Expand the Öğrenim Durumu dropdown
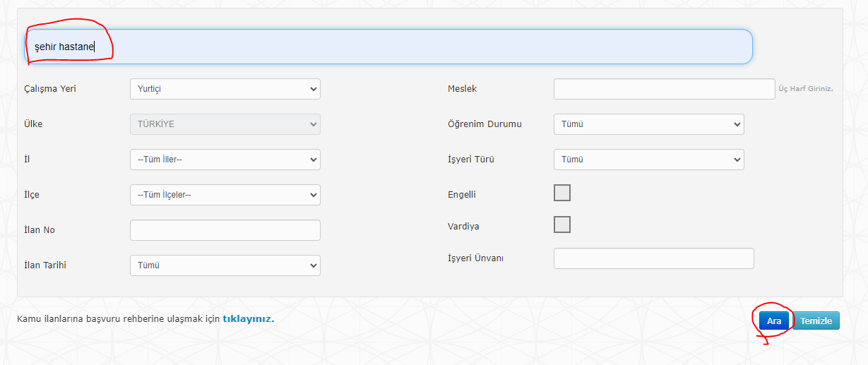Screen dimensions: 868x365 [x=649, y=124]
